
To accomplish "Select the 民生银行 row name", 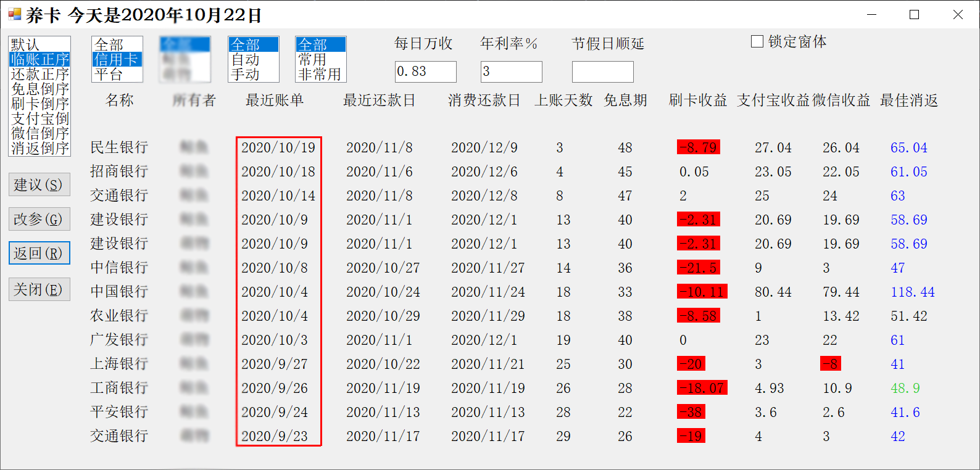I will click(119, 147).
